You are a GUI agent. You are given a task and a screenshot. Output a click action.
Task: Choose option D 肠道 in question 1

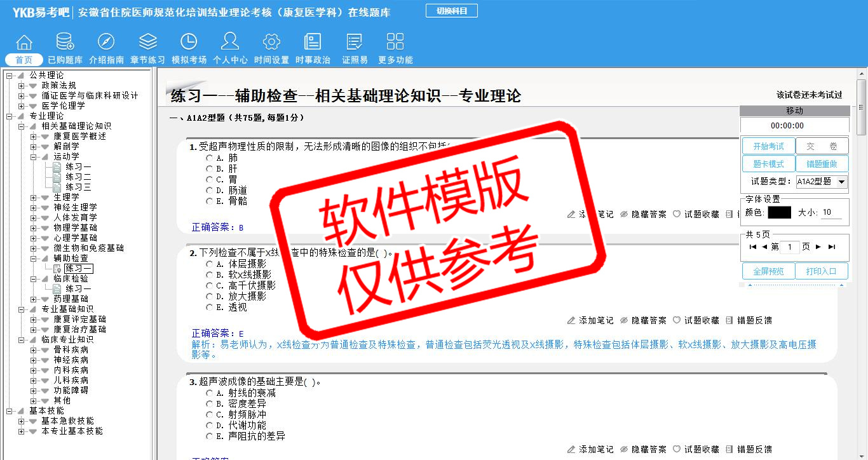tap(210, 190)
